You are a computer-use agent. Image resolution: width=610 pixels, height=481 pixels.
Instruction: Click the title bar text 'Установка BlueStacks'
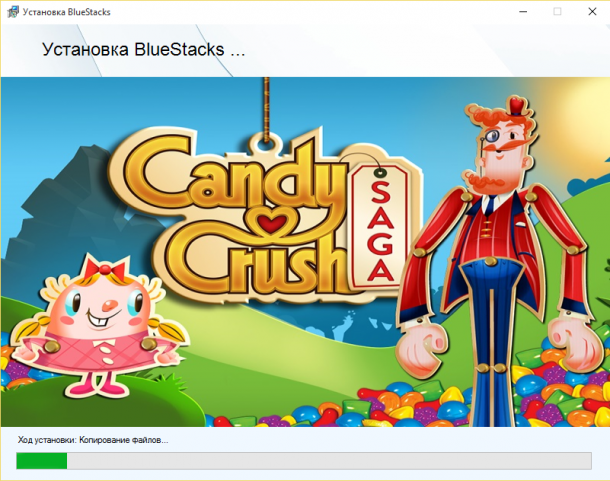coord(67,12)
